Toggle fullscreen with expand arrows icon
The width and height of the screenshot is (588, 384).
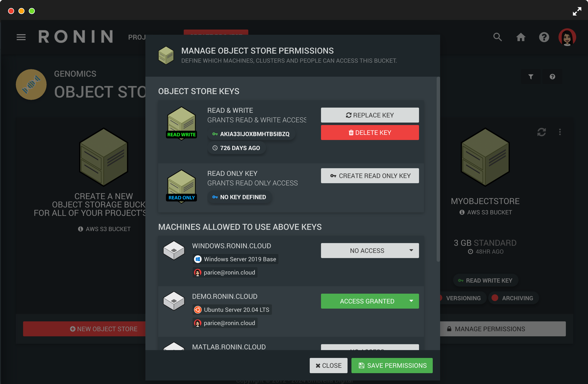pos(577,11)
